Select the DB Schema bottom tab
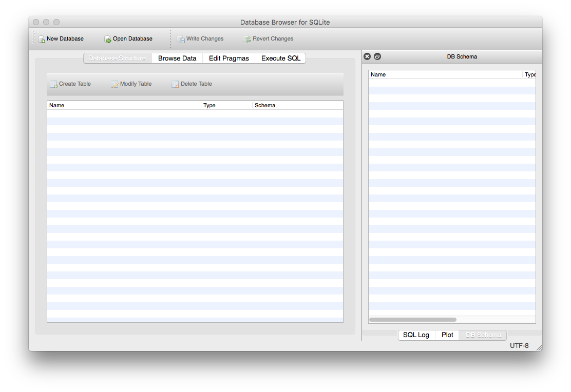The height and width of the screenshot is (392, 571). click(483, 335)
